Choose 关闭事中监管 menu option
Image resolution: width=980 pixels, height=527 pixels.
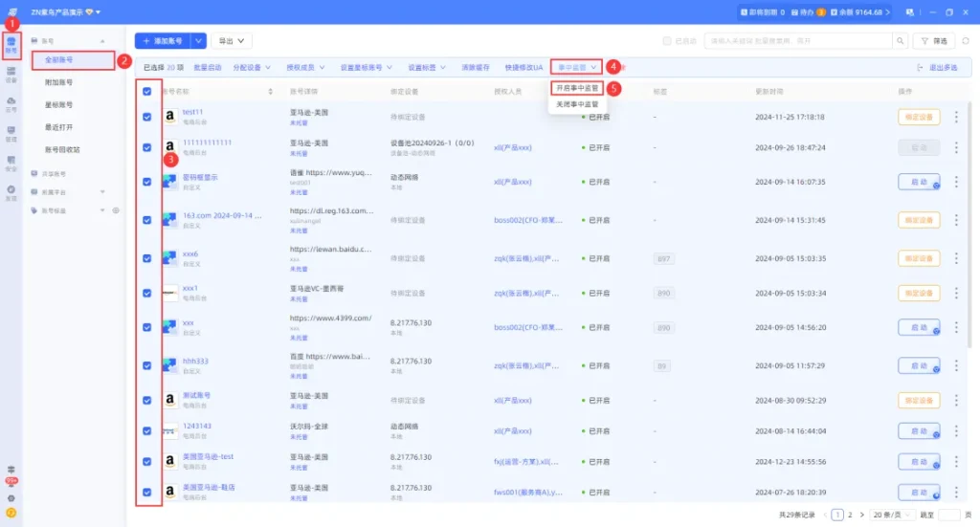(577, 103)
